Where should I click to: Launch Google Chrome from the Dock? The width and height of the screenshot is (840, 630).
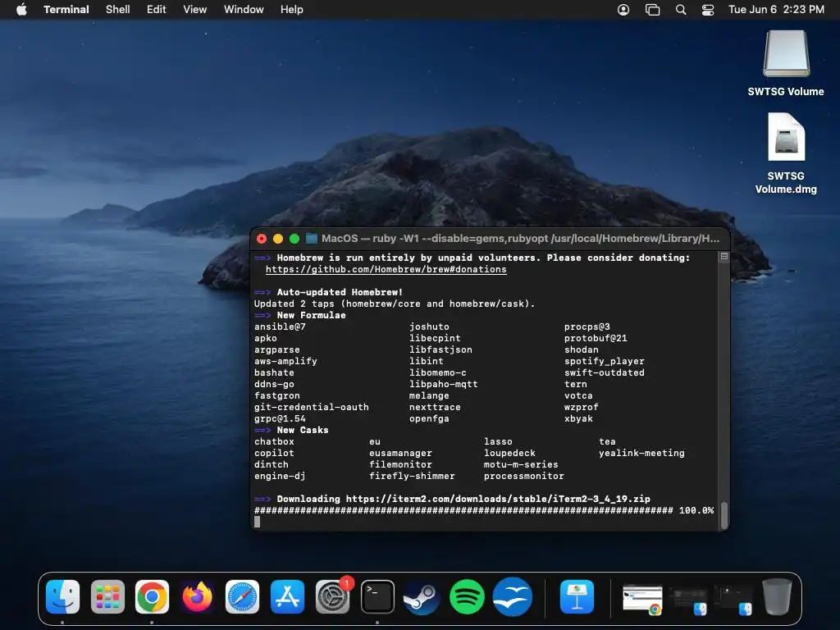152,597
